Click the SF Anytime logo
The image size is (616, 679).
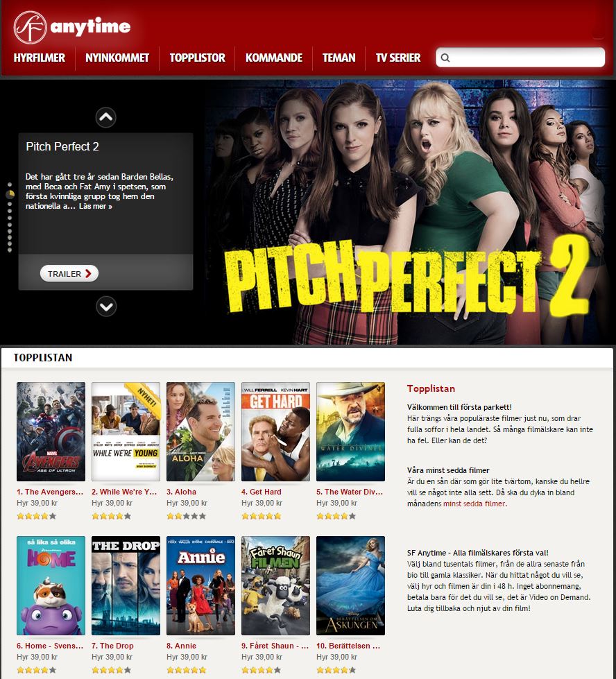click(72, 27)
